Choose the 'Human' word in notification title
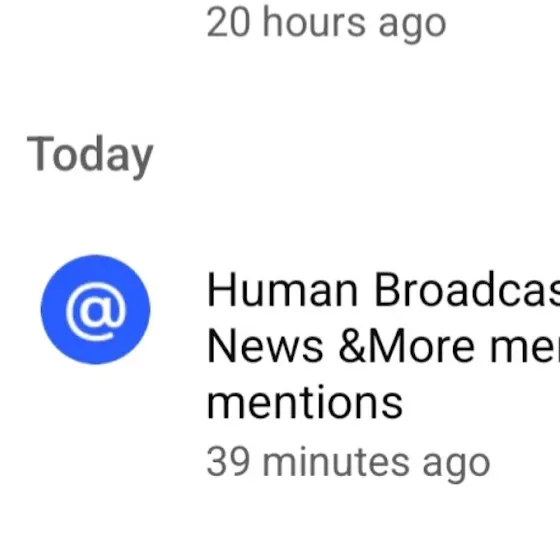Image resolution: width=560 pixels, height=560 pixels. tap(282, 290)
